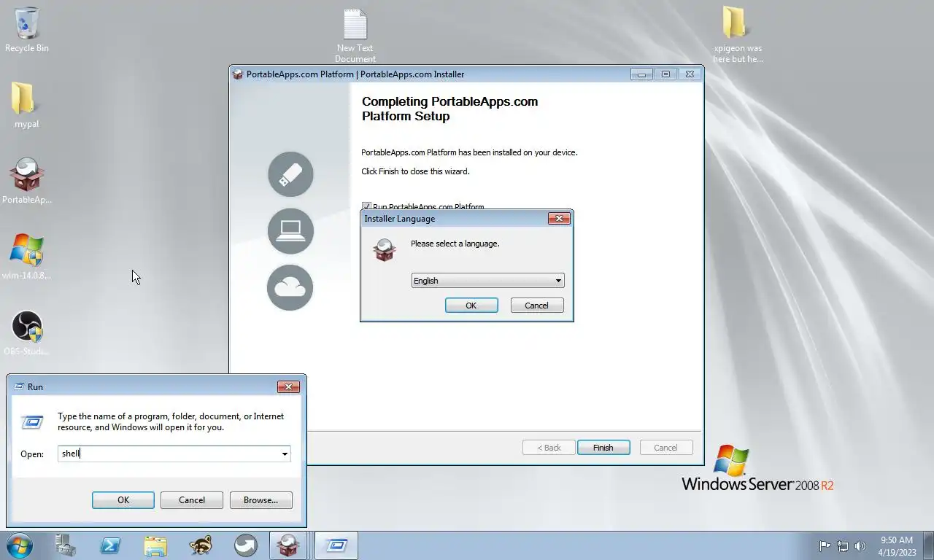Image resolution: width=934 pixels, height=560 pixels.
Task: Open the English language dropdown
Action: tap(487, 281)
